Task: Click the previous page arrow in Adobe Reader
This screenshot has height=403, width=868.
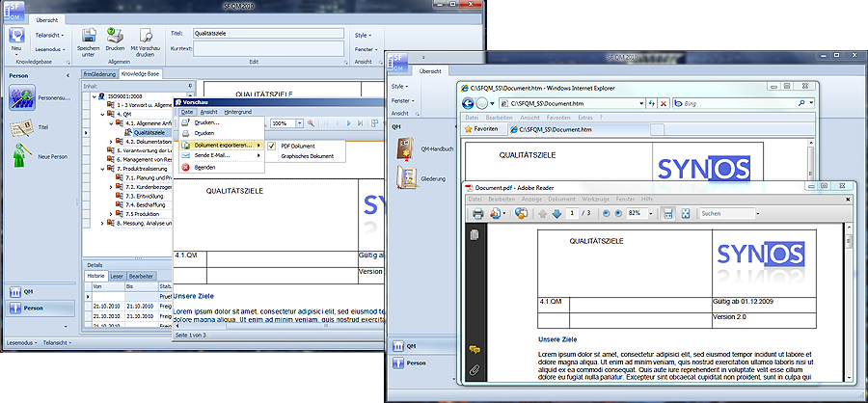Action: tap(542, 214)
